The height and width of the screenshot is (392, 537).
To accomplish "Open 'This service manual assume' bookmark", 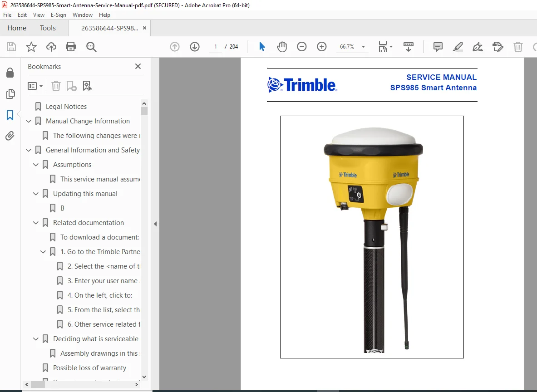I will pyautogui.click(x=100, y=179).
